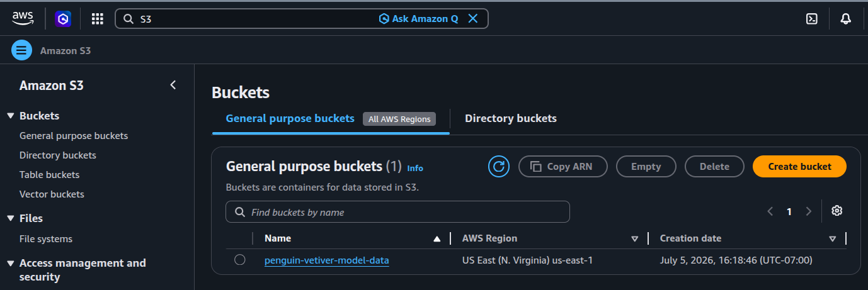Clear the S3 search with the X icon
This screenshot has height=290, width=868.
(473, 19)
